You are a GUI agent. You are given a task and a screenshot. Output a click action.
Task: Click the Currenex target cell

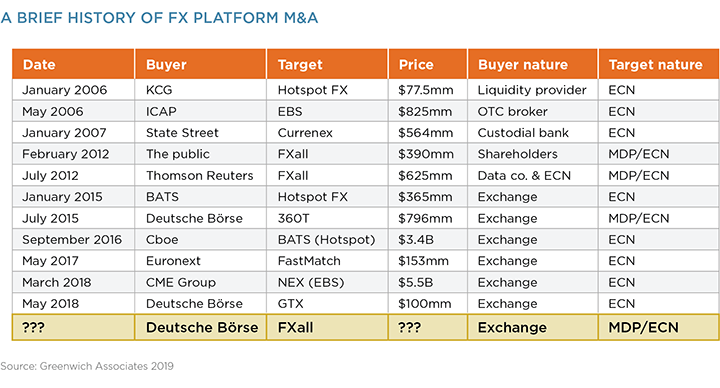(327, 133)
